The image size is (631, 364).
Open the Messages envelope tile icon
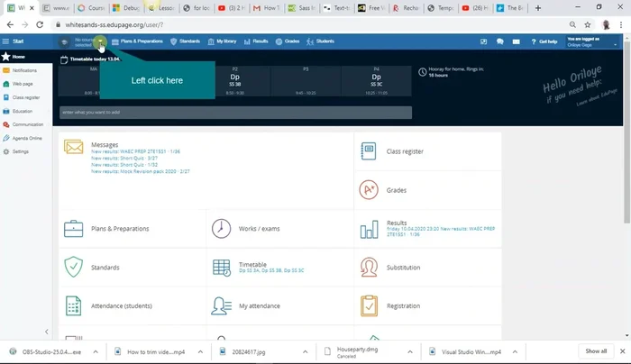point(73,147)
